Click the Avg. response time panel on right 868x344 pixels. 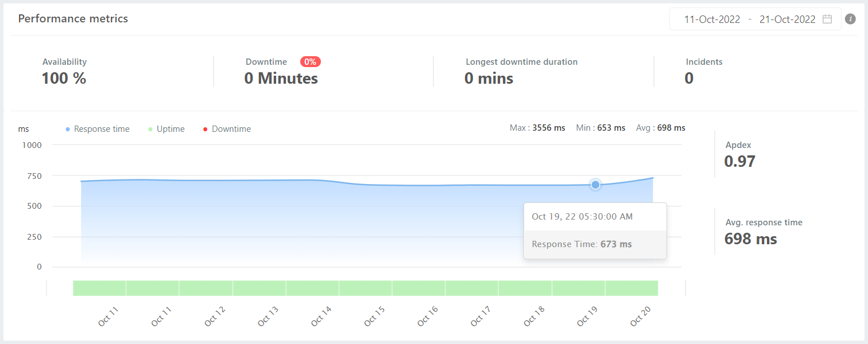751,232
